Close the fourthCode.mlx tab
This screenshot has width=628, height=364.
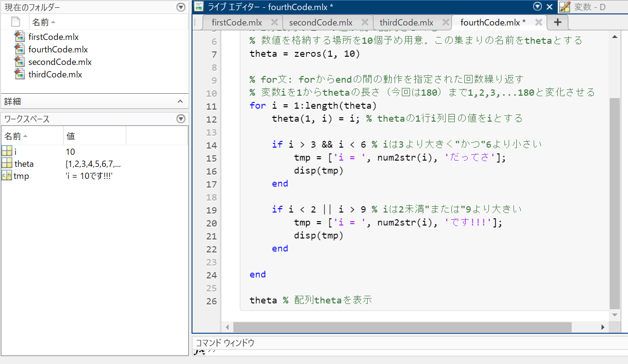pos(538,22)
